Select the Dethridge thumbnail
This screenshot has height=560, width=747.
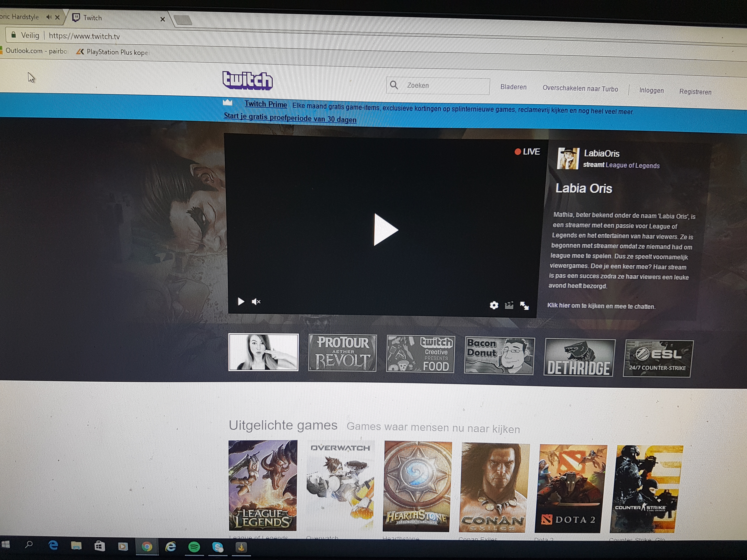(579, 357)
